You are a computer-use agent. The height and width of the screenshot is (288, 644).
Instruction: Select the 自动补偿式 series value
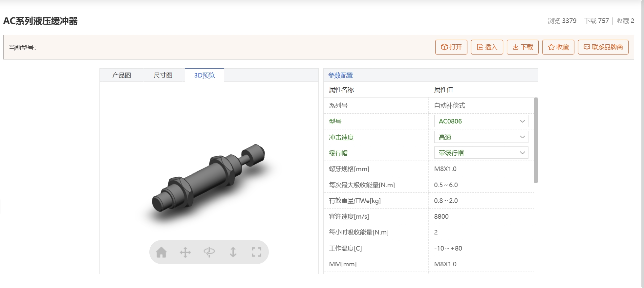tap(450, 105)
